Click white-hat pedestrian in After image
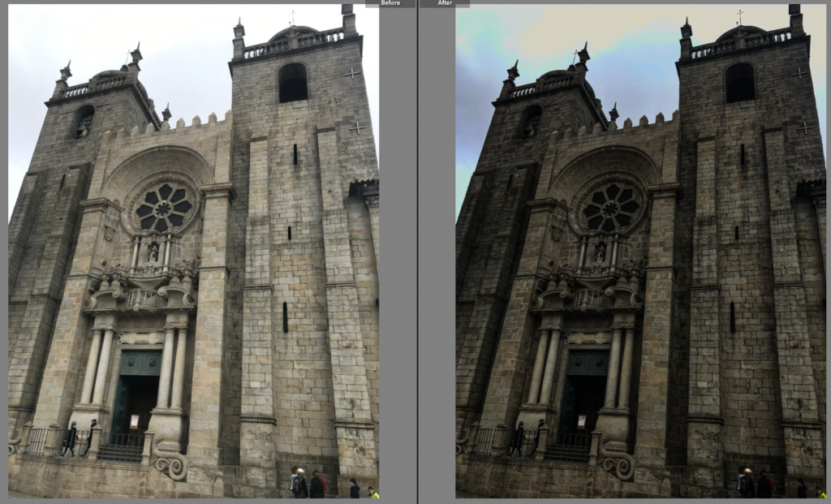831x504 pixels. tap(747, 482)
